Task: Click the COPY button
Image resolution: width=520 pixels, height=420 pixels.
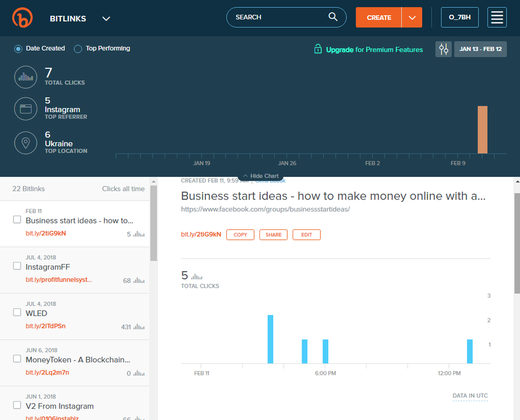Action: click(x=241, y=235)
